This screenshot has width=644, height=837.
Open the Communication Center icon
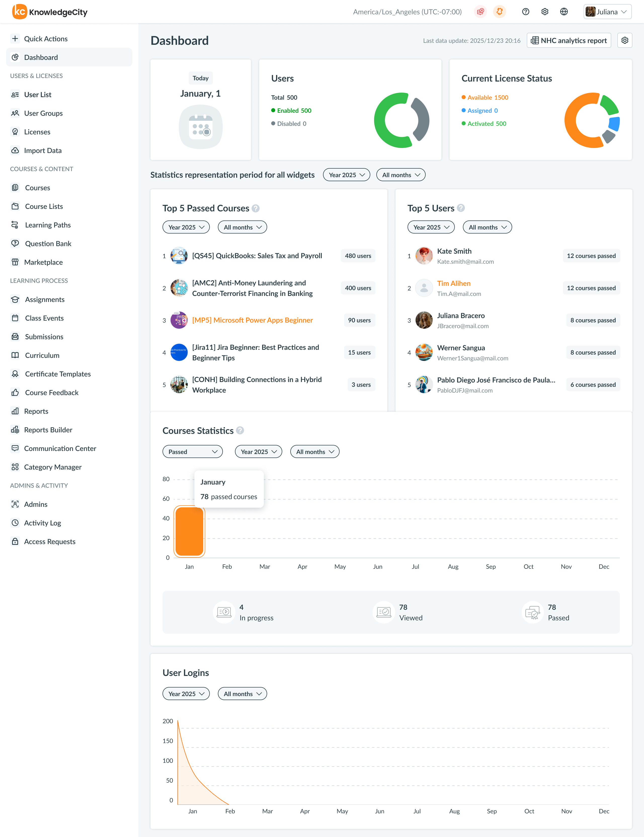point(15,448)
